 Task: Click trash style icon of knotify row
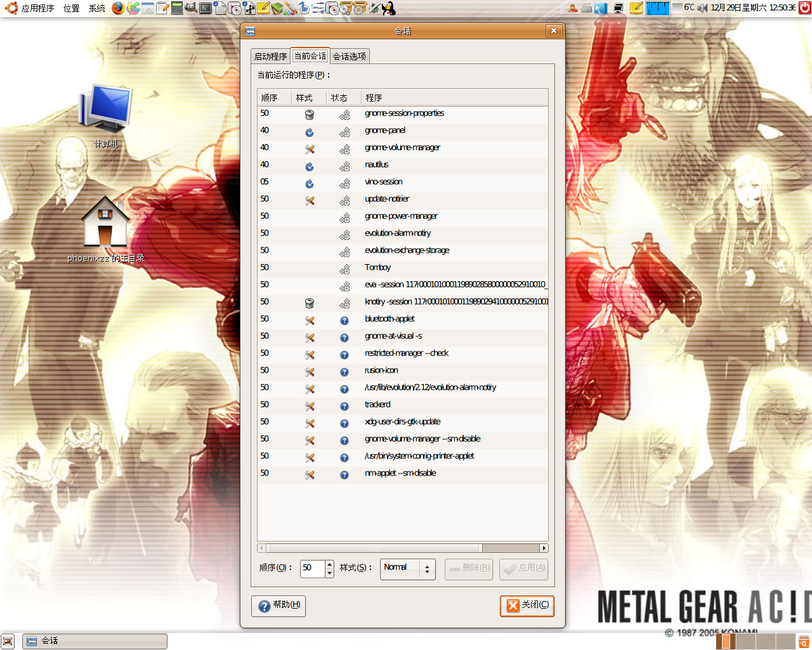coord(310,303)
